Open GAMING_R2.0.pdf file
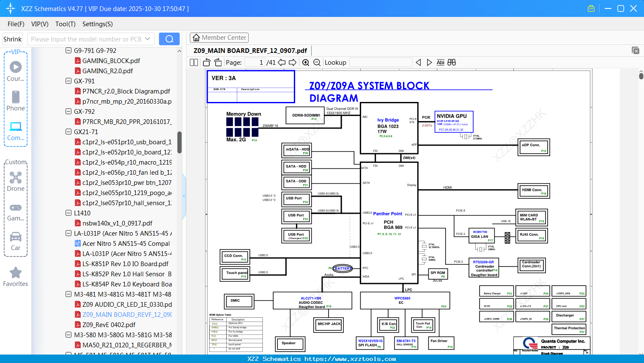644x363 pixels. click(x=107, y=71)
